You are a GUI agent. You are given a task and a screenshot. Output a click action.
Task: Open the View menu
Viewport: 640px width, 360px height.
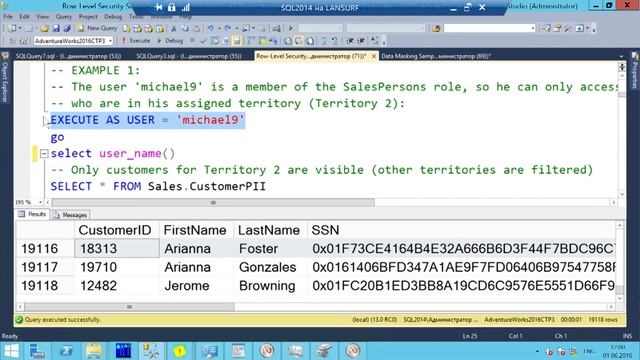[42, 17]
